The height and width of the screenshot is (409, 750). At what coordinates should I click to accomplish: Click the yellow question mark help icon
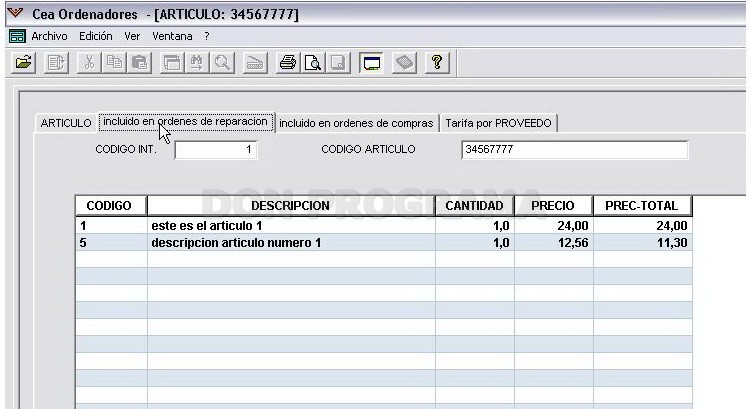(437, 63)
